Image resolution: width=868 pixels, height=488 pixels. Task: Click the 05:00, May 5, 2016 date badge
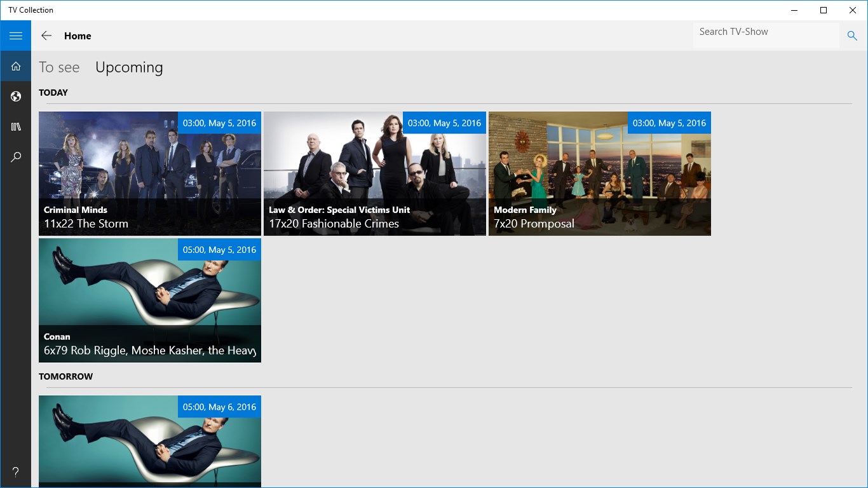(219, 250)
